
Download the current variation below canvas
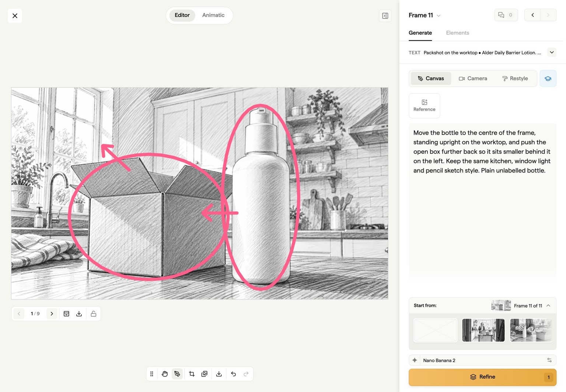click(79, 314)
